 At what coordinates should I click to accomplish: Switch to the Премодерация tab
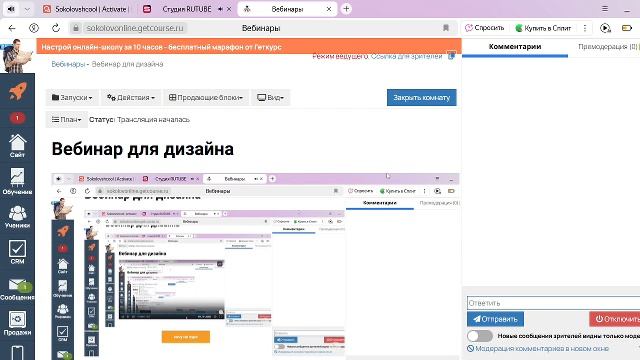coord(608,47)
